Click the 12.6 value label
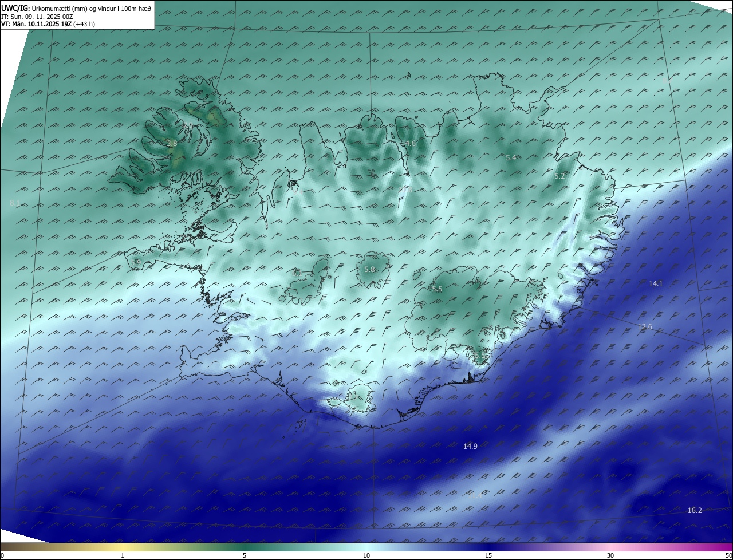 click(x=645, y=327)
